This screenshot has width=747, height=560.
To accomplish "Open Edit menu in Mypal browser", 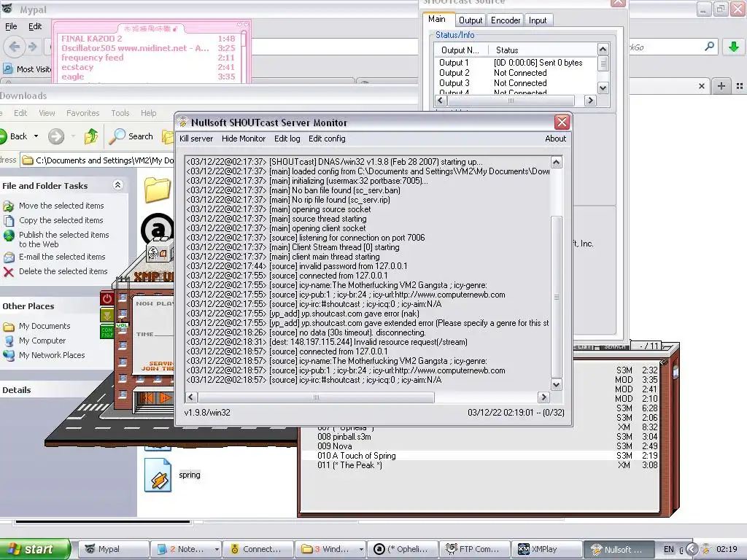I will pyautogui.click(x=35, y=26).
